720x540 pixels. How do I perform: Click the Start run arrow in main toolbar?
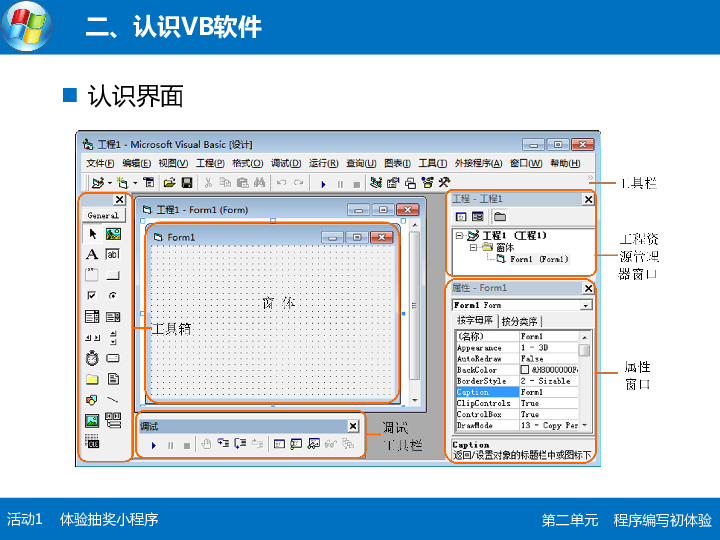(x=323, y=184)
